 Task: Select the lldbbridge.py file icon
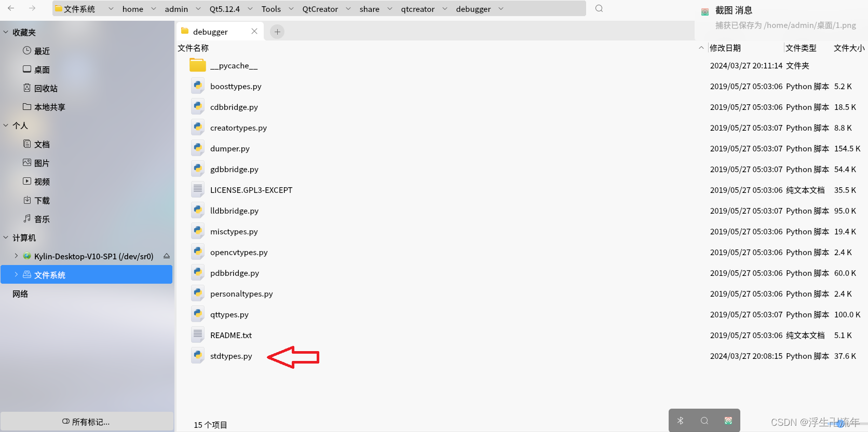tap(198, 211)
